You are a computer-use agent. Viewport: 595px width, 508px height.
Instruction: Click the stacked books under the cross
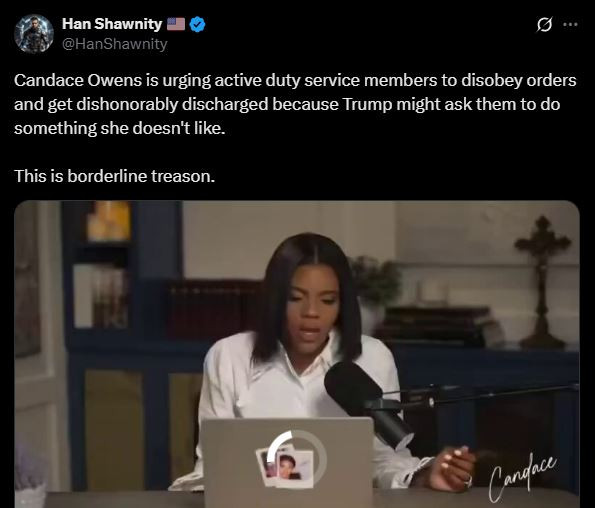point(436,327)
